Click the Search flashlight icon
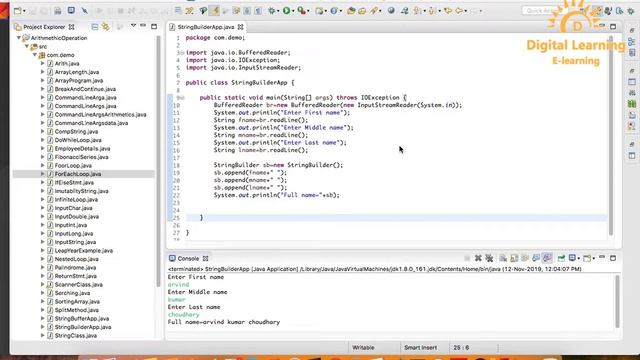 [x=373, y=11]
